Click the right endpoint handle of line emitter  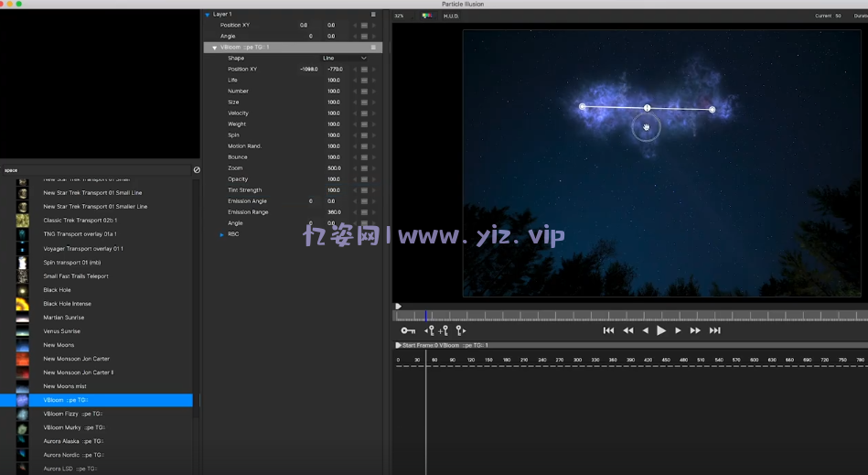(713, 110)
